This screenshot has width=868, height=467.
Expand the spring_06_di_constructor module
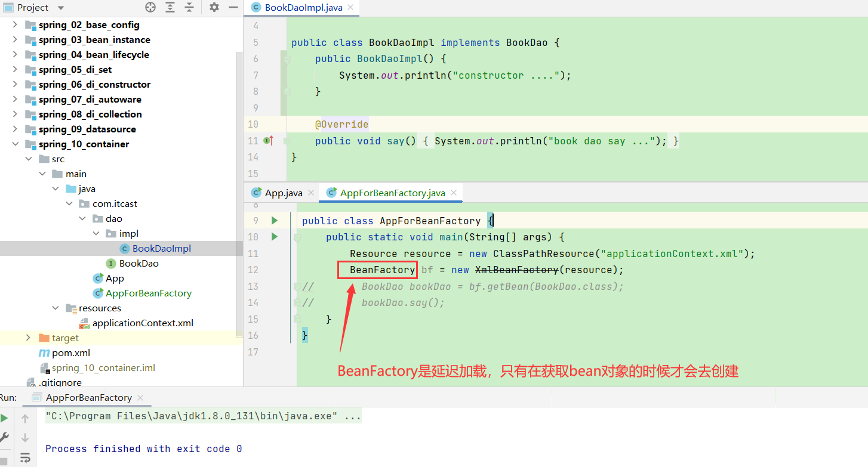[15, 84]
